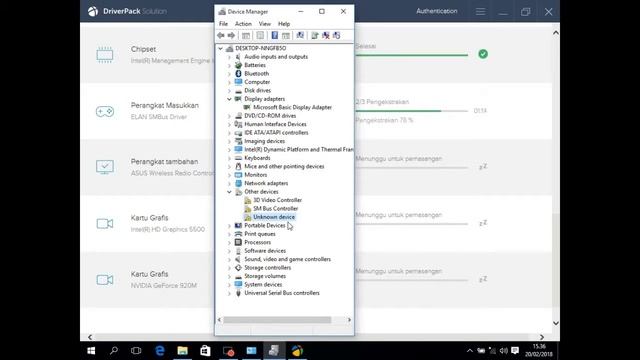Select the Storage controllers category
640x360 pixels.
267,268
